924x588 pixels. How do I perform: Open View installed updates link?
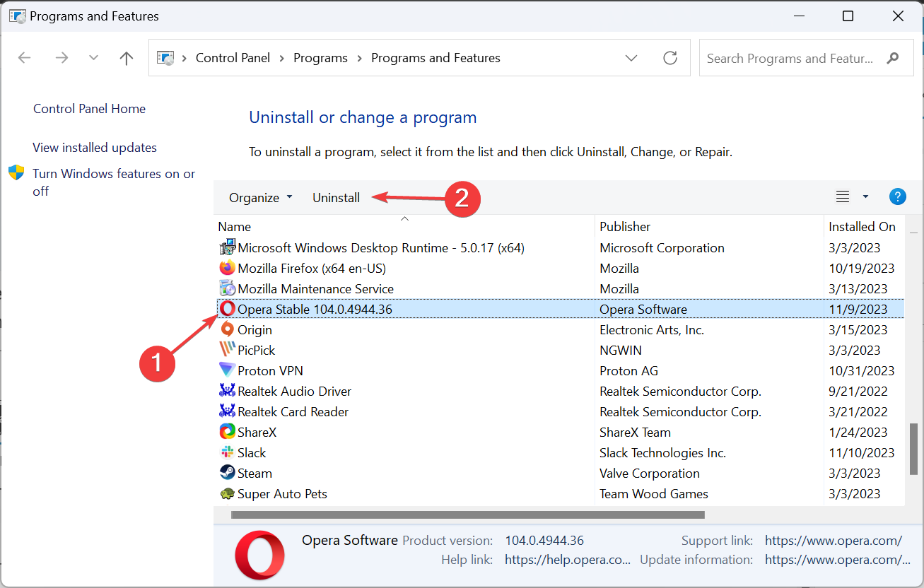click(x=95, y=148)
